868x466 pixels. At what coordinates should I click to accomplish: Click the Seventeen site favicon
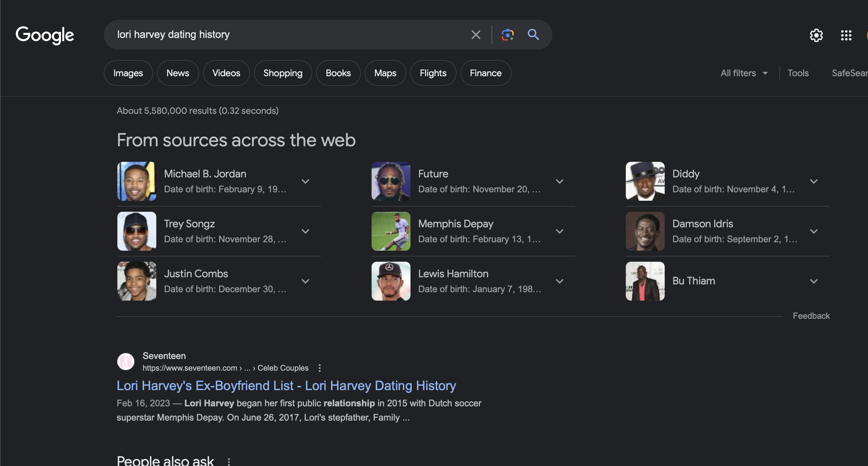point(126,361)
